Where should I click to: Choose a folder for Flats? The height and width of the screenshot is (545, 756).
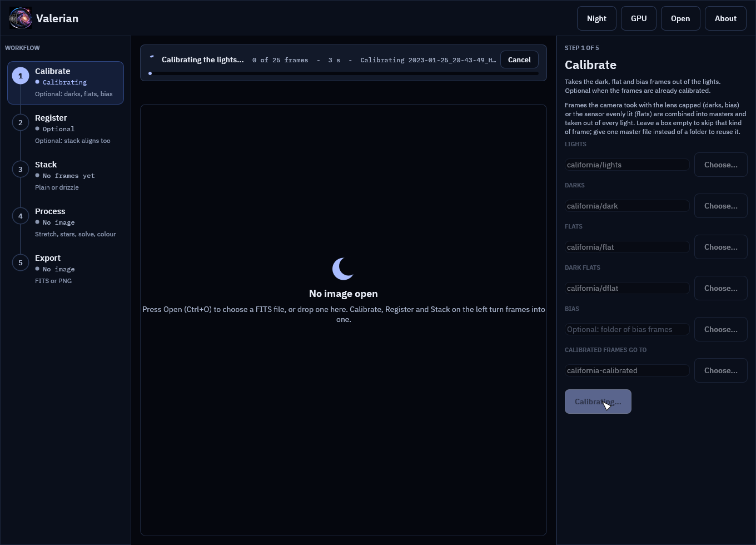point(720,247)
